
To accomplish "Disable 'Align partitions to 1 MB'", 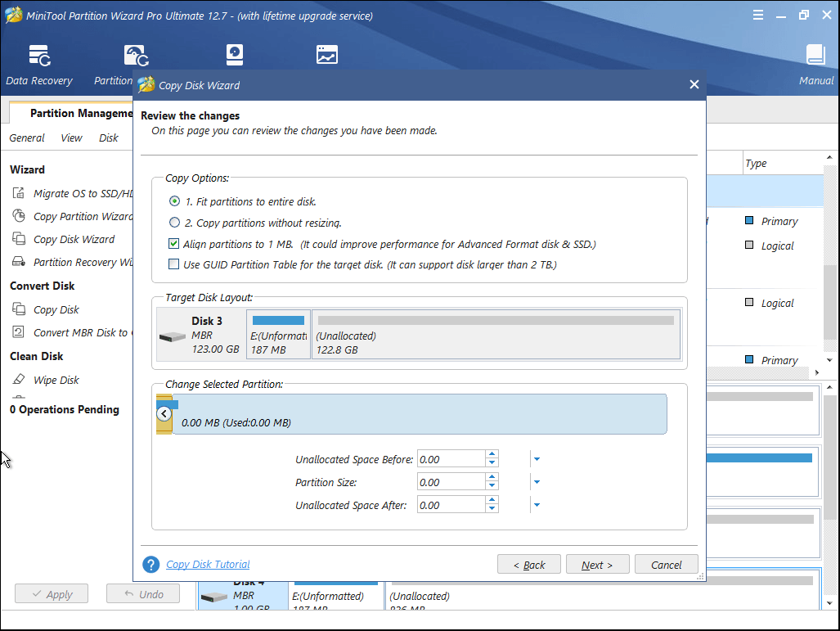I will click(x=173, y=243).
